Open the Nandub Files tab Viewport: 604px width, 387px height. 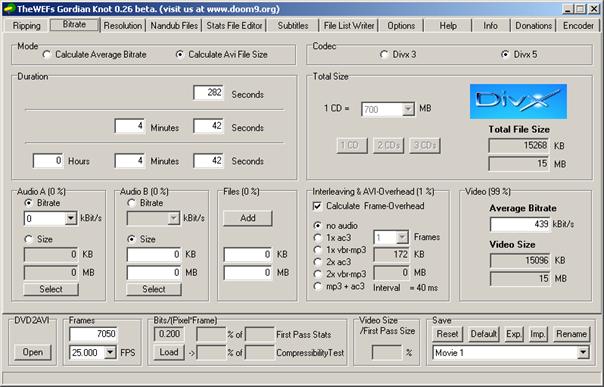click(174, 26)
